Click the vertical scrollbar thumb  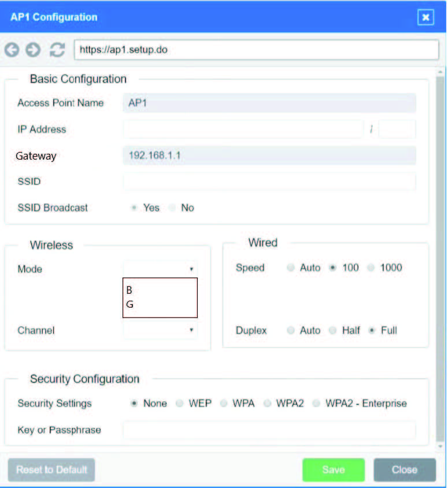pyautogui.click(x=440, y=258)
